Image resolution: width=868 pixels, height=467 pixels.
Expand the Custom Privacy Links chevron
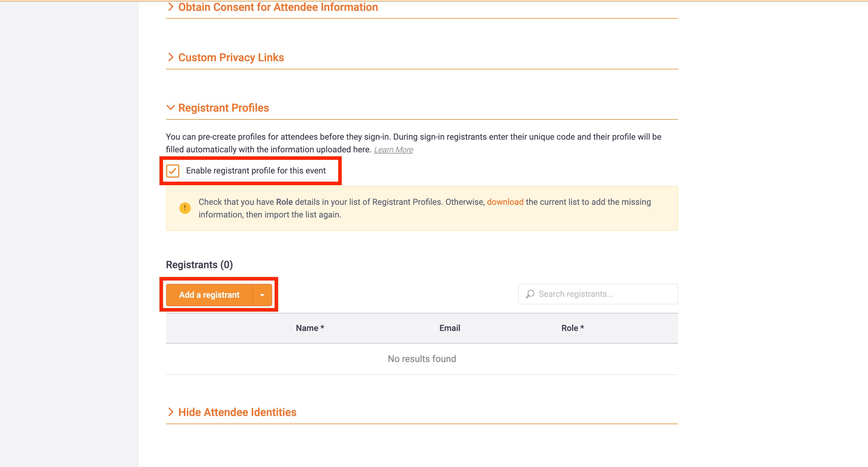(171, 57)
